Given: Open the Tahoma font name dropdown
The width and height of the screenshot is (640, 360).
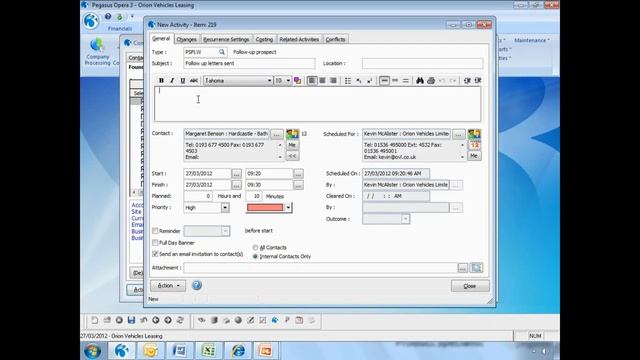Looking at the screenshot, I should 269,80.
